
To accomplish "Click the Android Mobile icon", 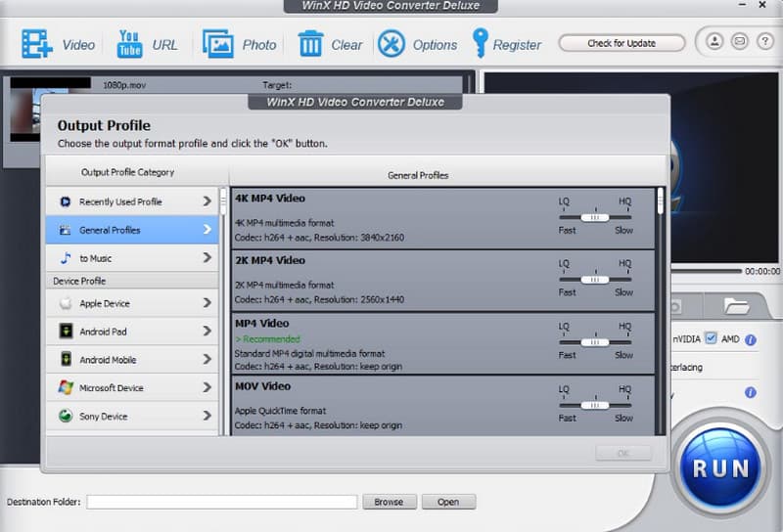I will [66, 359].
